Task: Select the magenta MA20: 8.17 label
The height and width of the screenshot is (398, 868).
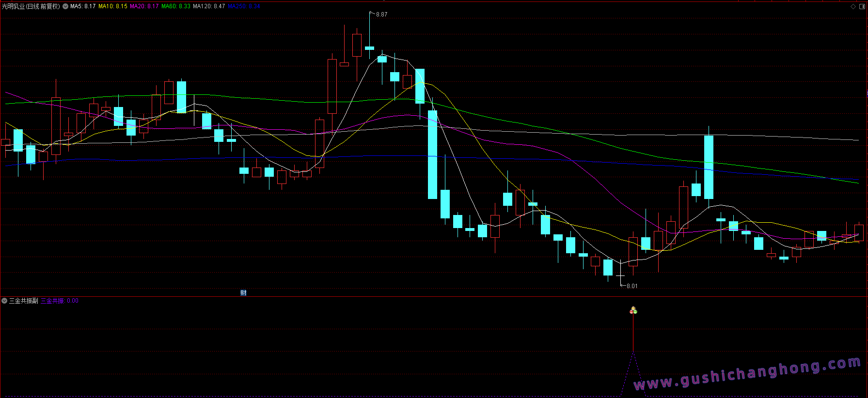Action: (144, 6)
